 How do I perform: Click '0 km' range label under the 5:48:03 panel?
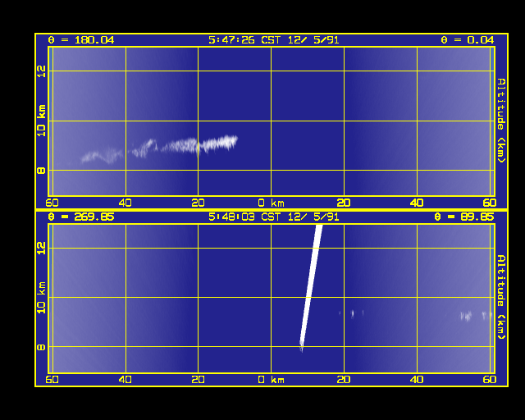[272, 380]
